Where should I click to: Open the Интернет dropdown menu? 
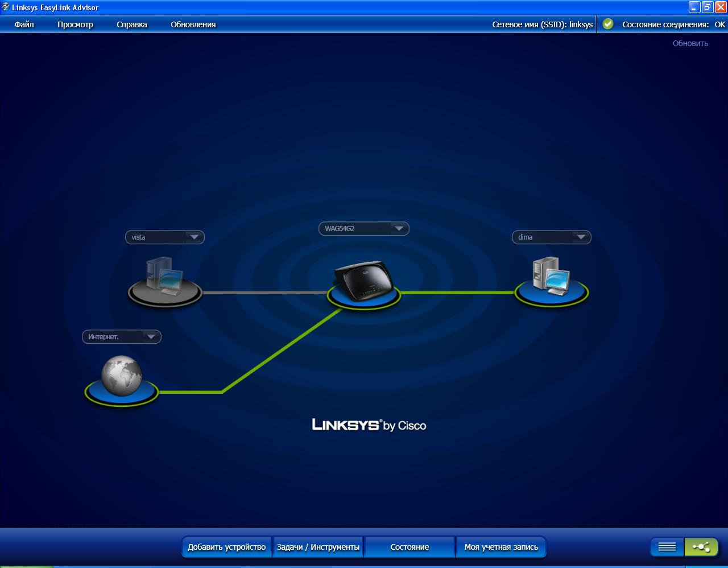coord(151,337)
